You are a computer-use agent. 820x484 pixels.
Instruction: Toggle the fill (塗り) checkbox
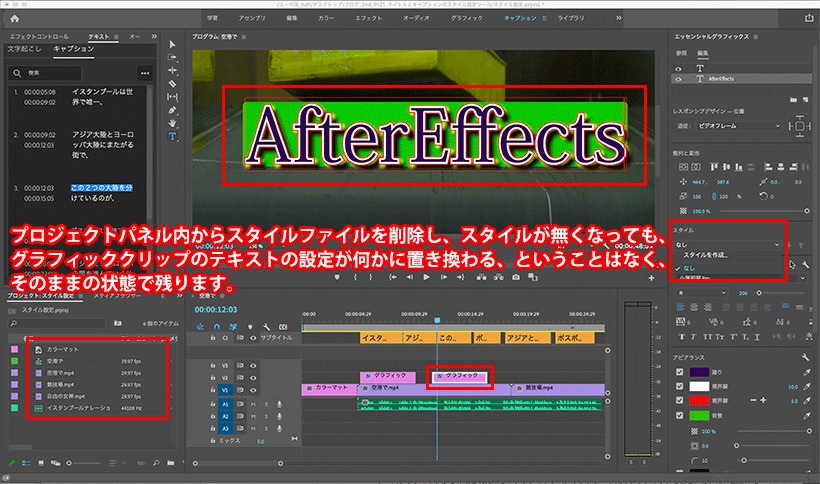coord(679,372)
